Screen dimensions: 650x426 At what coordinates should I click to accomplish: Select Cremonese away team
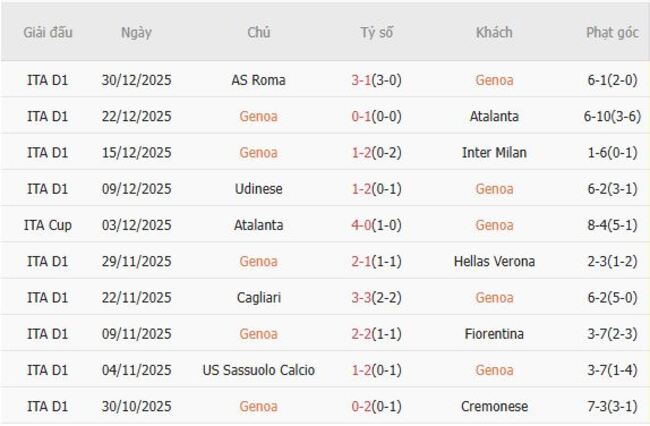click(x=494, y=407)
